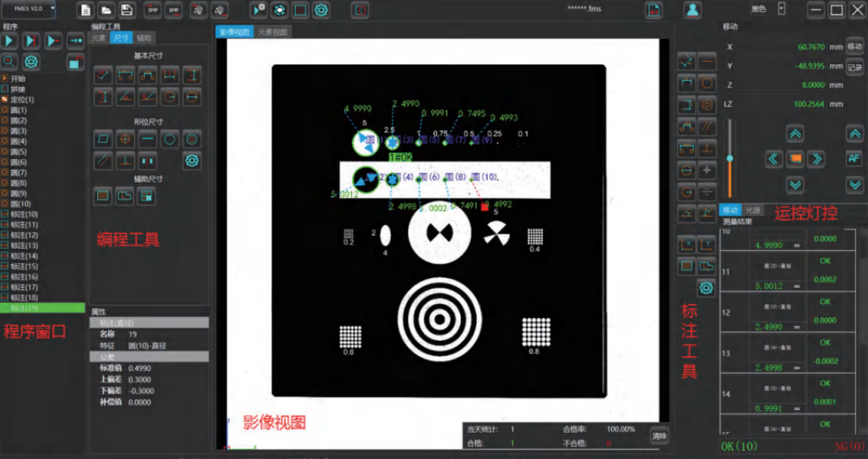Click the 上偏差 0.3000 value
The height and width of the screenshot is (459, 868).
[x=141, y=380]
